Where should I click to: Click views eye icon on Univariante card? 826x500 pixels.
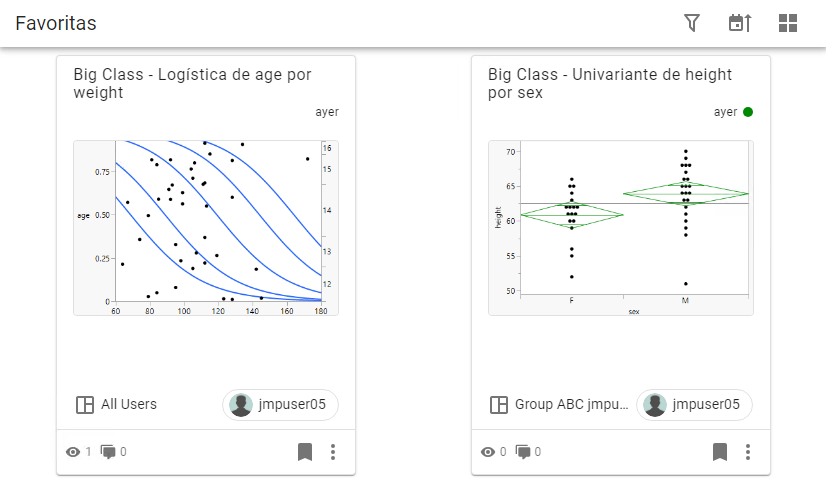pyautogui.click(x=488, y=452)
